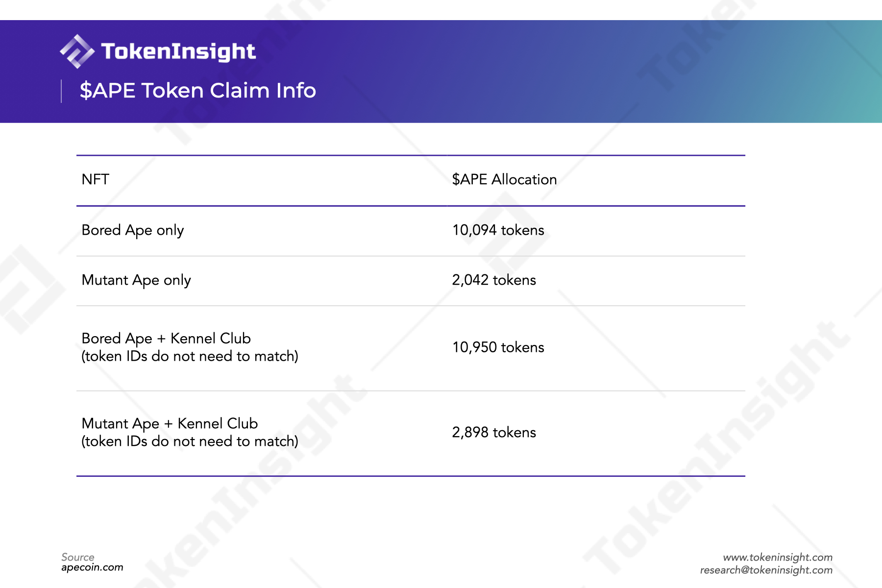
Task: Select the Bored Ape only row label
Action: pyautogui.click(x=133, y=230)
